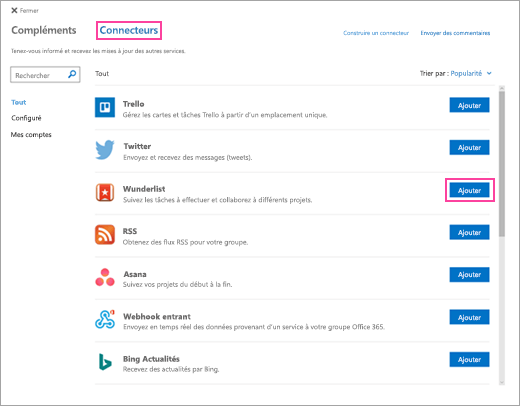Add the Wunderlist connector
This screenshot has width=520, height=406.
(x=469, y=190)
